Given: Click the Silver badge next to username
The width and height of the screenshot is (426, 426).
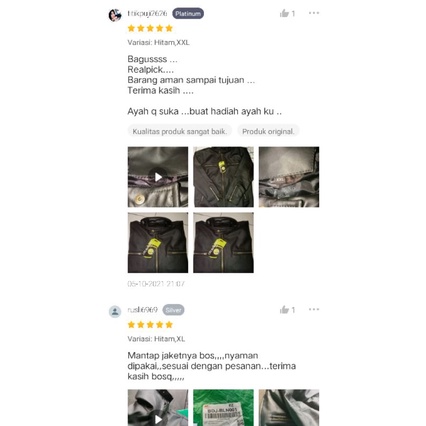Looking at the screenshot, I should [173, 310].
